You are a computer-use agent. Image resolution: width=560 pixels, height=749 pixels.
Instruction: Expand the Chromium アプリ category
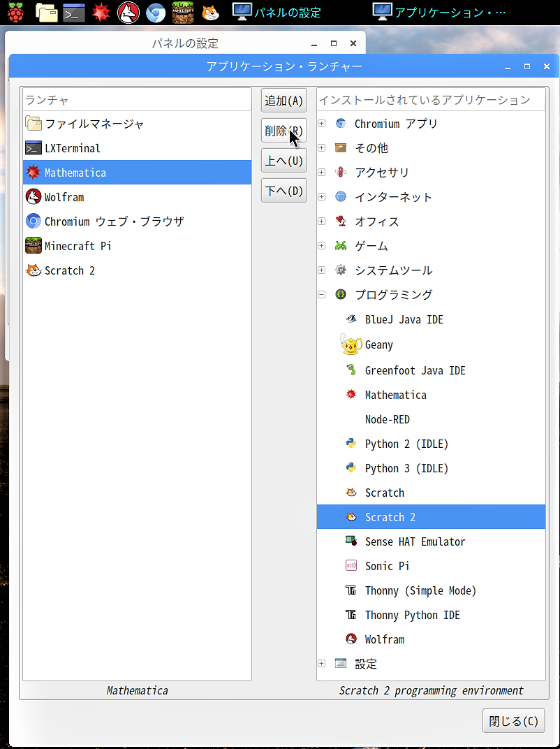322,124
